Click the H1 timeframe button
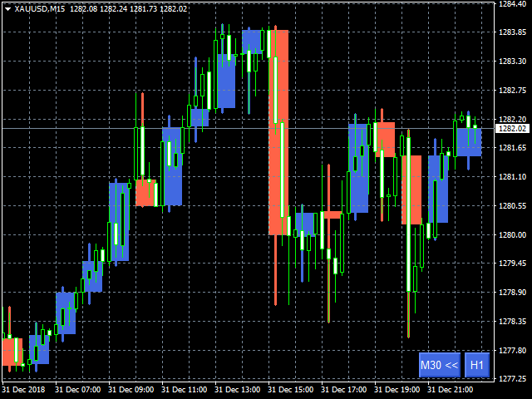 pyautogui.click(x=476, y=365)
